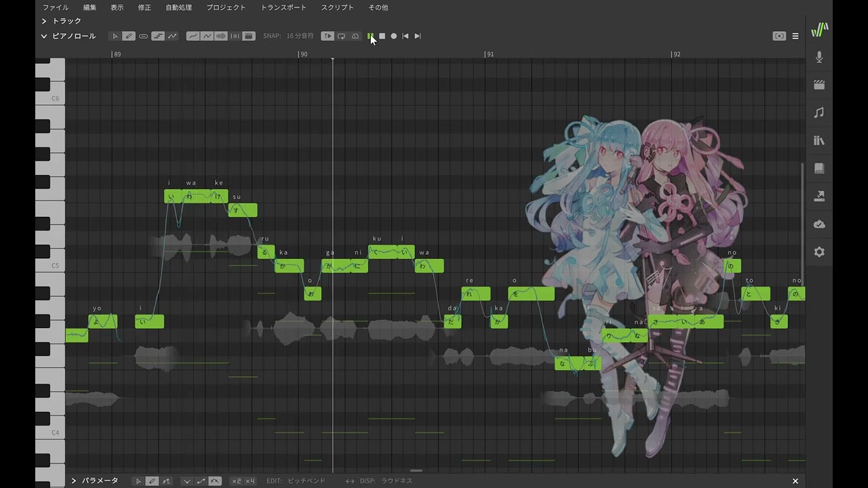Open the License and Updates cloud panel
868x488 pixels.
pos(819,224)
